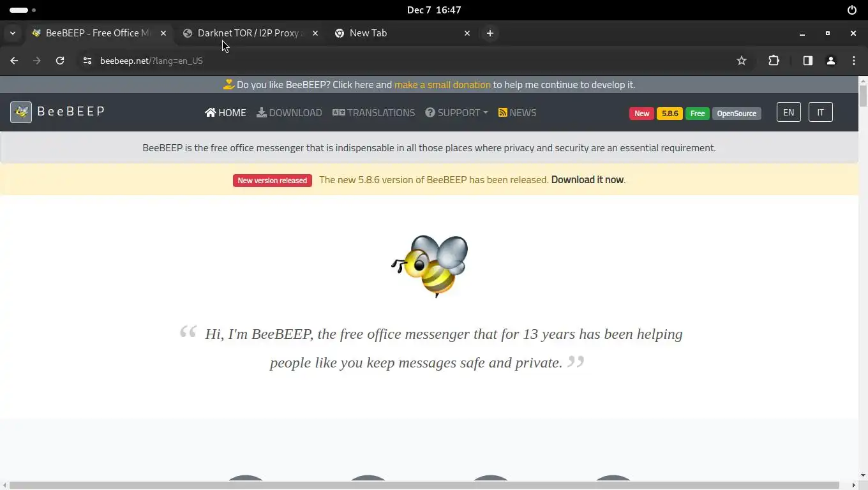Image resolution: width=868 pixels, height=490 pixels.
Task: Click the Activities pill at top-left
Action: [19, 10]
